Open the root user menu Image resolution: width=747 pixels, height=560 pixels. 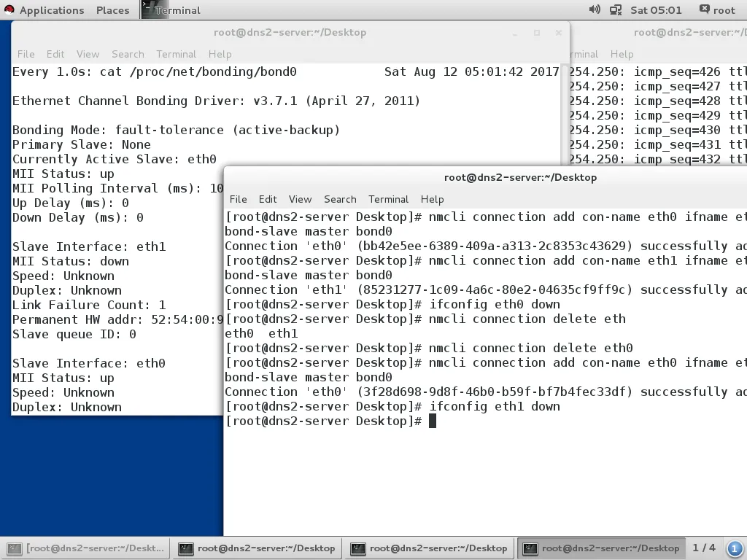(x=718, y=10)
